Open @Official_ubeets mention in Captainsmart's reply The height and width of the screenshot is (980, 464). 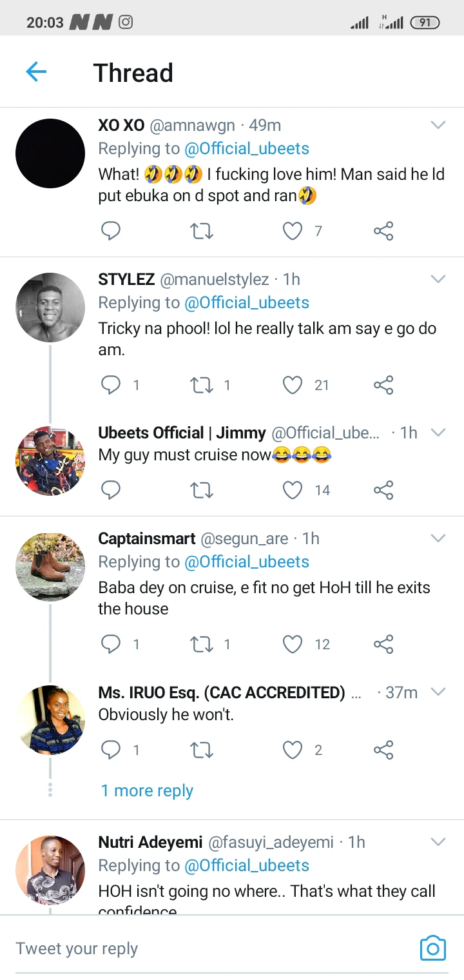(247, 562)
